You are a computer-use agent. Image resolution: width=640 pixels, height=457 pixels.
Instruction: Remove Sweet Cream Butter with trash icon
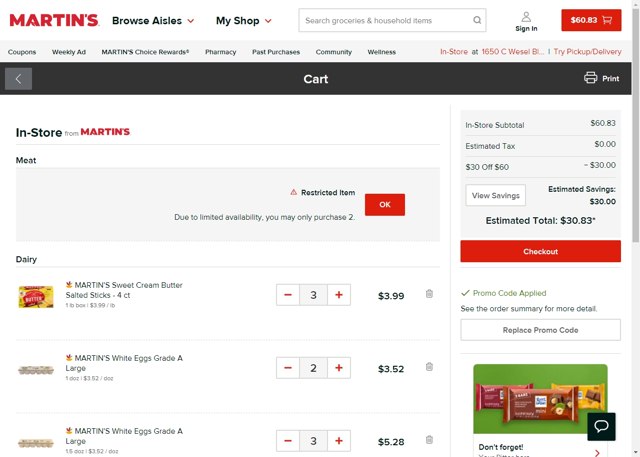pos(429,294)
